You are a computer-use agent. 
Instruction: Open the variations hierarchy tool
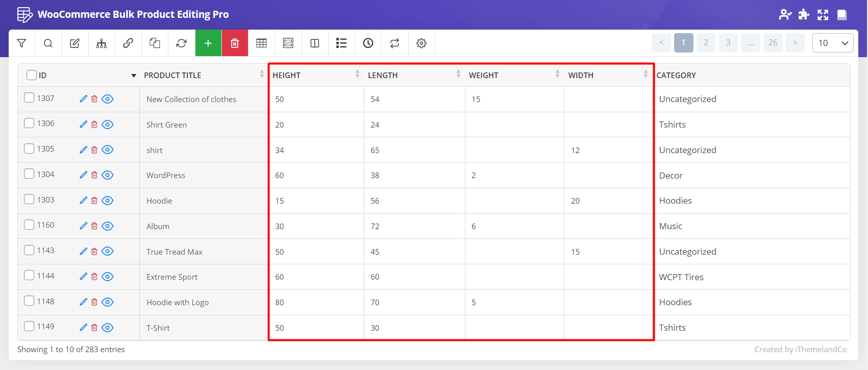click(102, 43)
